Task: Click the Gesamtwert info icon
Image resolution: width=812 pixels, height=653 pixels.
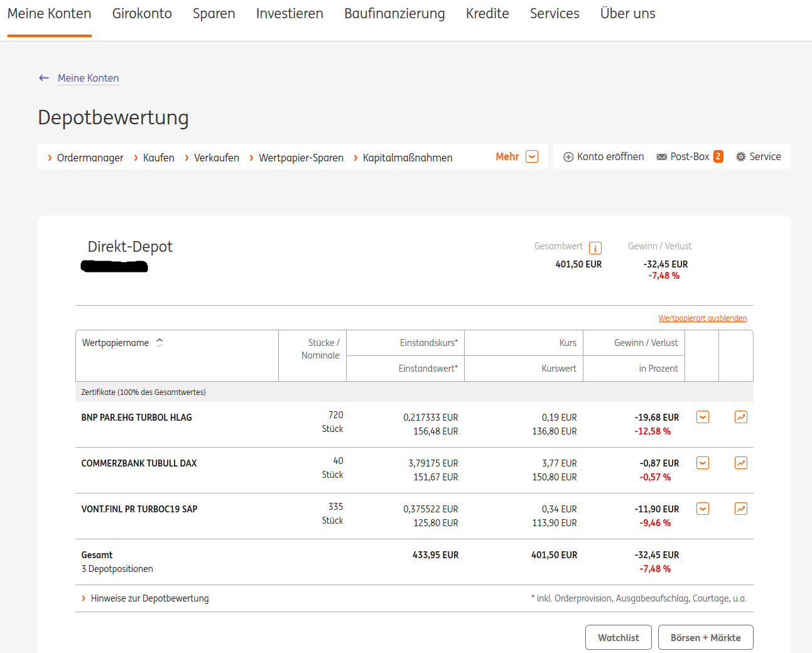Action: click(595, 248)
